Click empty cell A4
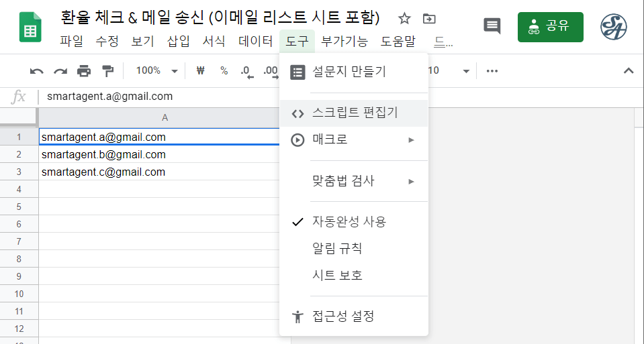Screen dimensions: 644x344 [x=159, y=189]
